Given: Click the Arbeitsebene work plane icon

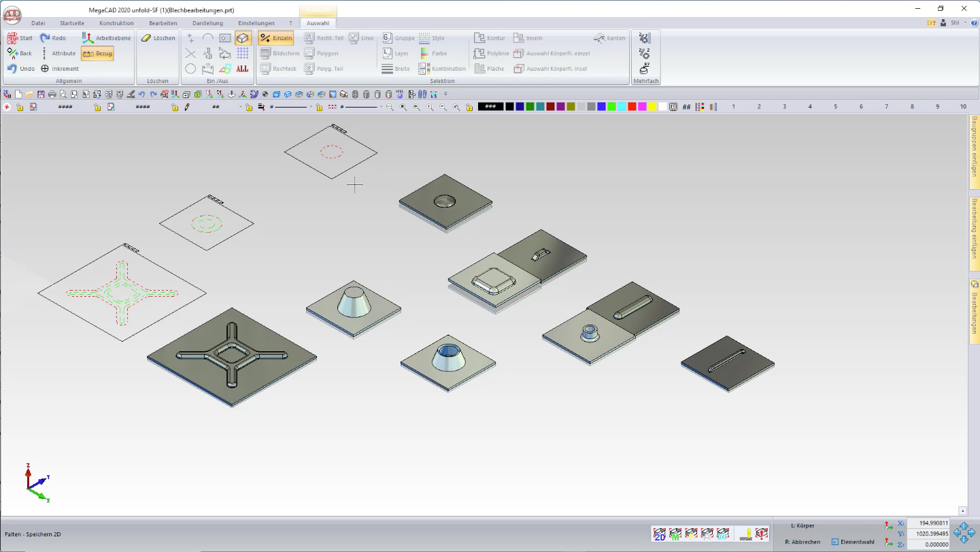Looking at the screenshot, I should point(88,38).
